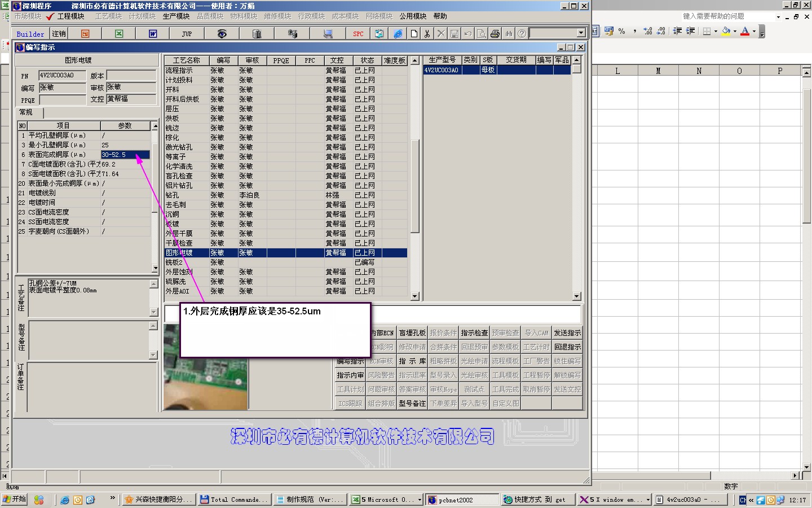Select the 最小孔壁铜厚 parameter row
This screenshot has height=508, width=812.
click(85, 145)
